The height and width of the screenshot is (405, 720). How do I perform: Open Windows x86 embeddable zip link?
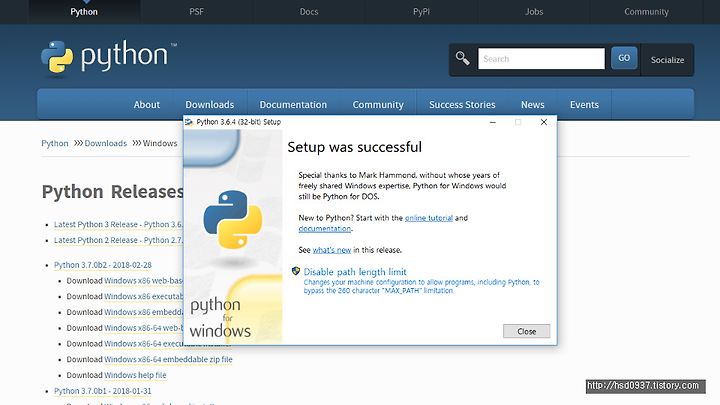pyautogui.click(x=143, y=312)
